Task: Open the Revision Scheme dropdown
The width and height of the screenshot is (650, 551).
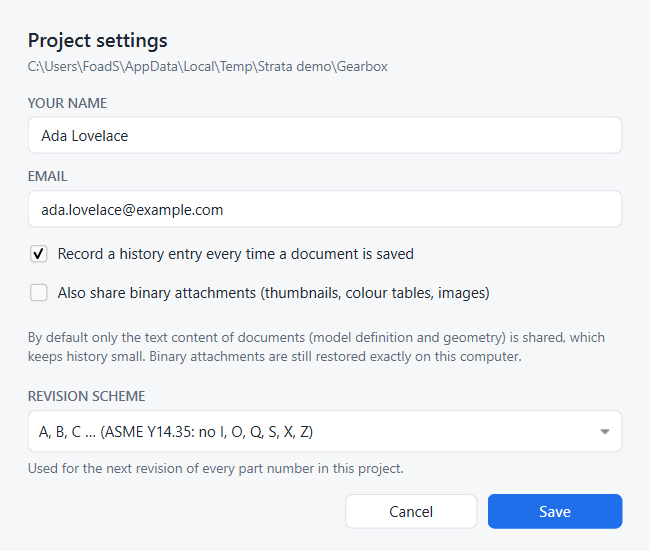Action: (325, 431)
